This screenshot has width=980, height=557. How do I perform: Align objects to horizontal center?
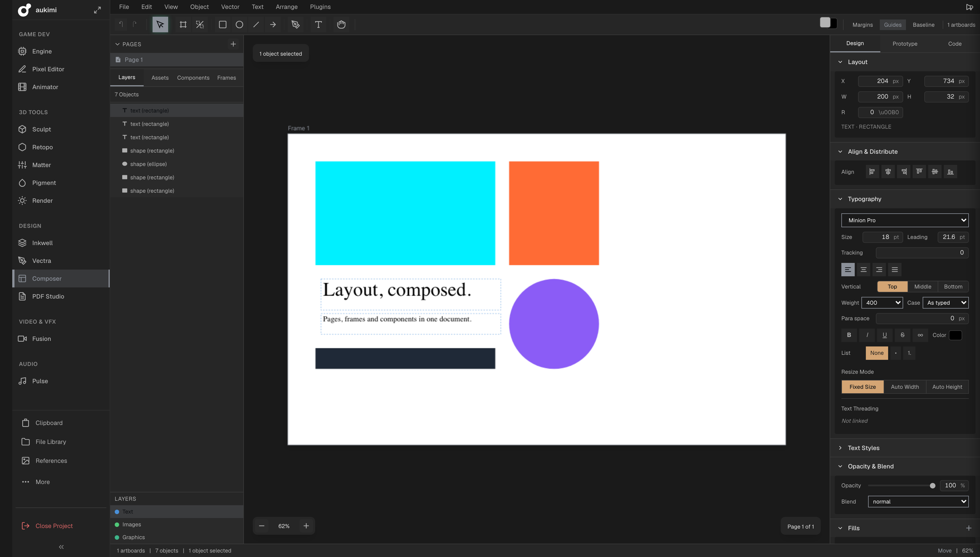pos(888,172)
